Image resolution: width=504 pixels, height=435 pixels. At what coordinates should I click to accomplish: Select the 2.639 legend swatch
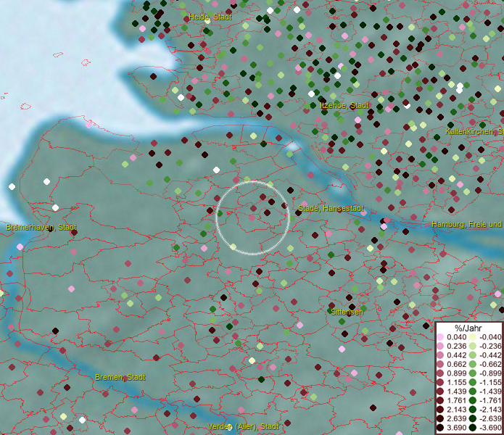click(440, 418)
